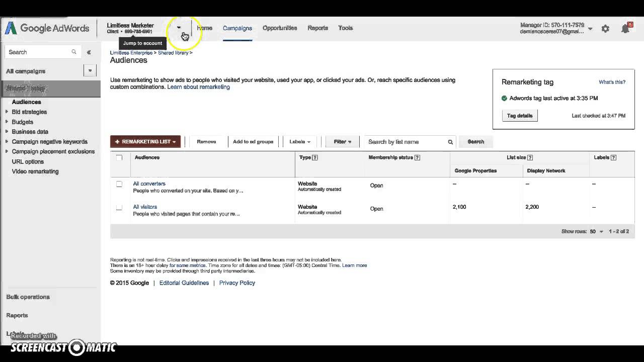Click the Remove button
644x362 pixels.
point(206,142)
